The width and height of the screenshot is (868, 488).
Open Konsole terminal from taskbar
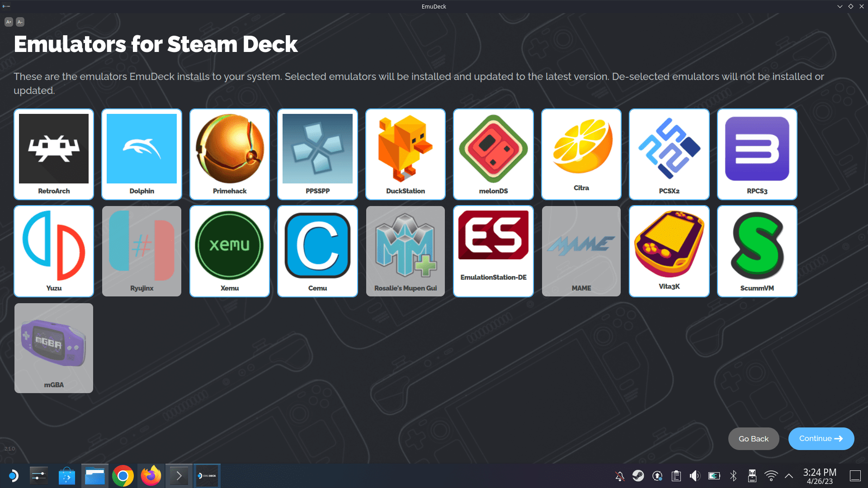pos(179,476)
